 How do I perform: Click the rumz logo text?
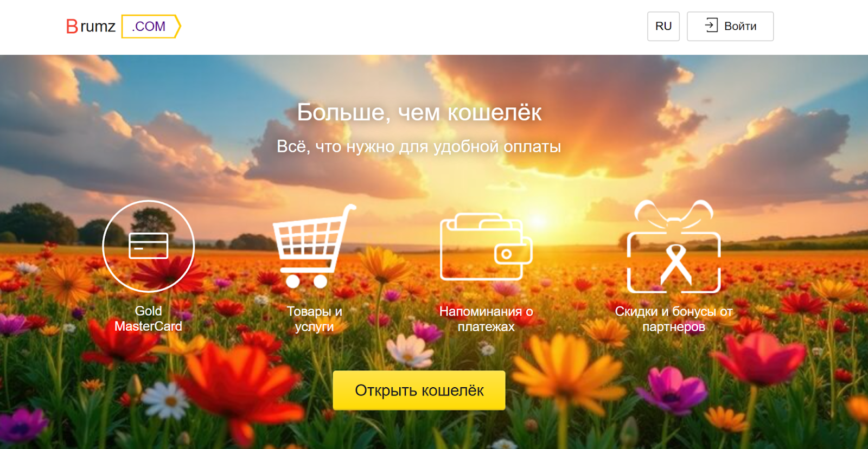98,27
